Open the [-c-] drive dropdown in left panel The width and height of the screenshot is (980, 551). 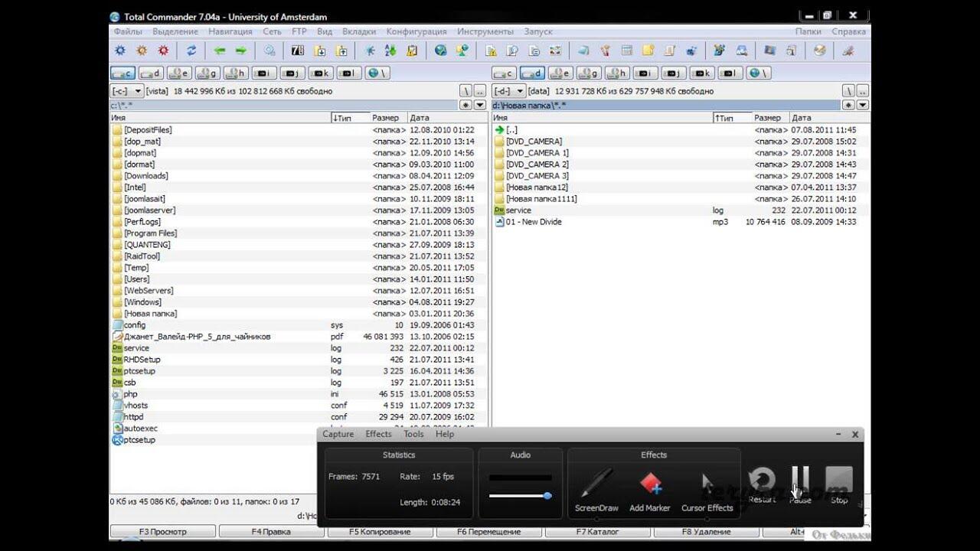[126, 91]
